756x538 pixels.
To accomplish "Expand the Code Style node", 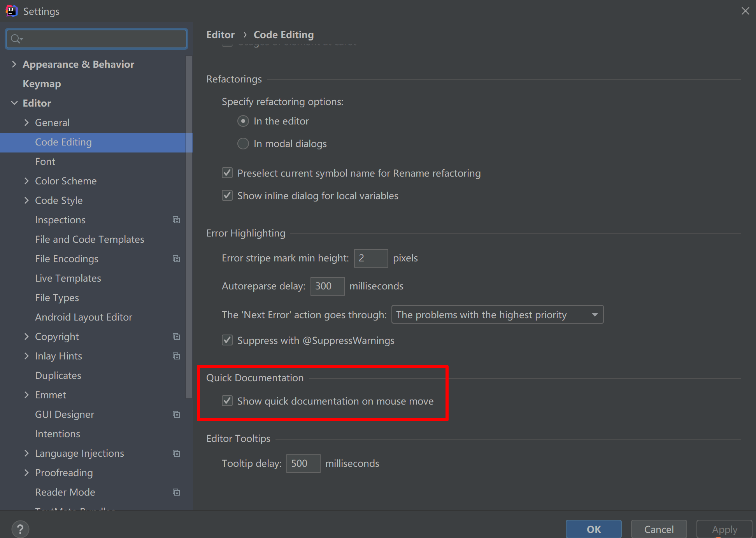I will click(26, 200).
